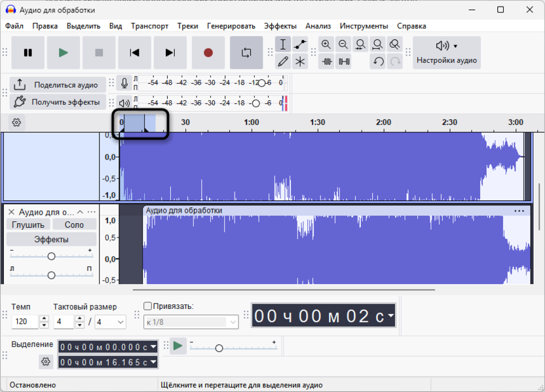The image size is (545, 392).
Task: Open the Эффекты menu
Action: pyautogui.click(x=280, y=26)
